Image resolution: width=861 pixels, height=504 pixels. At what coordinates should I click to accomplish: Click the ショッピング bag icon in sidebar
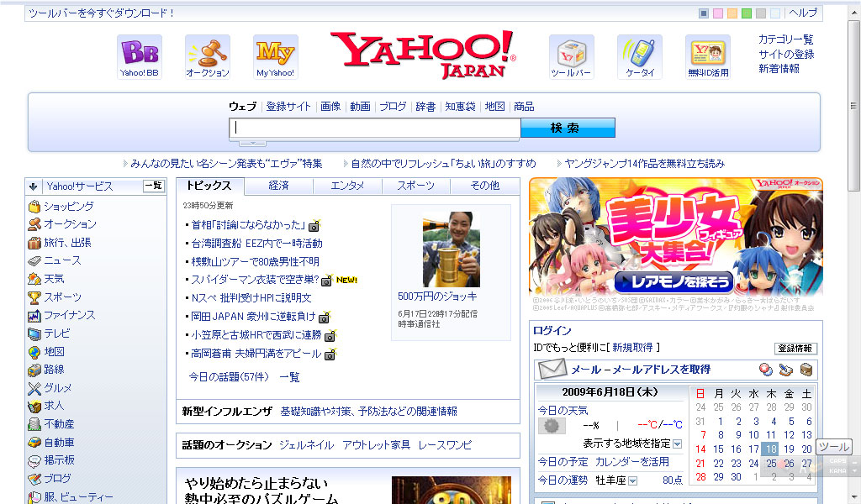pyautogui.click(x=34, y=206)
